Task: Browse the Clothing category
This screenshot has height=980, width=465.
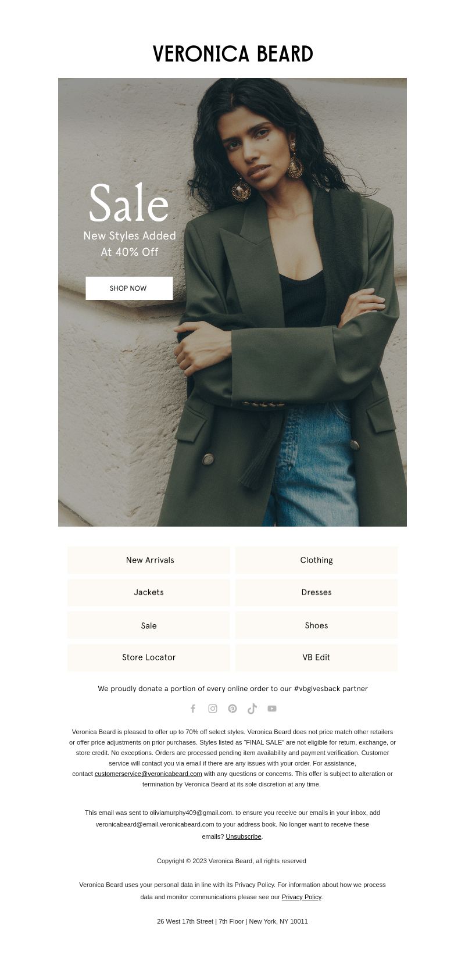Action: (317, 560)
